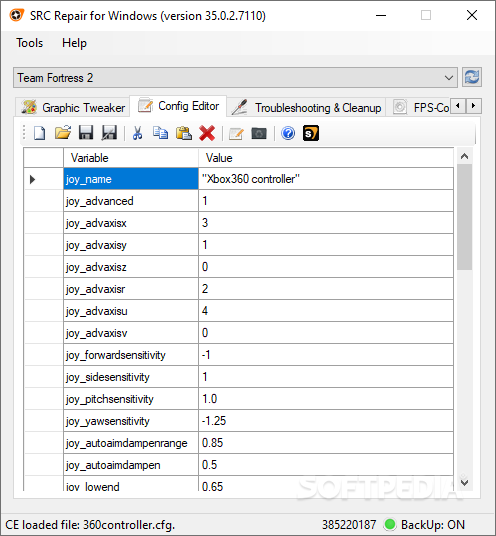Refresh the game list
This screenshot has width=496, height=536.
point(472,77)
